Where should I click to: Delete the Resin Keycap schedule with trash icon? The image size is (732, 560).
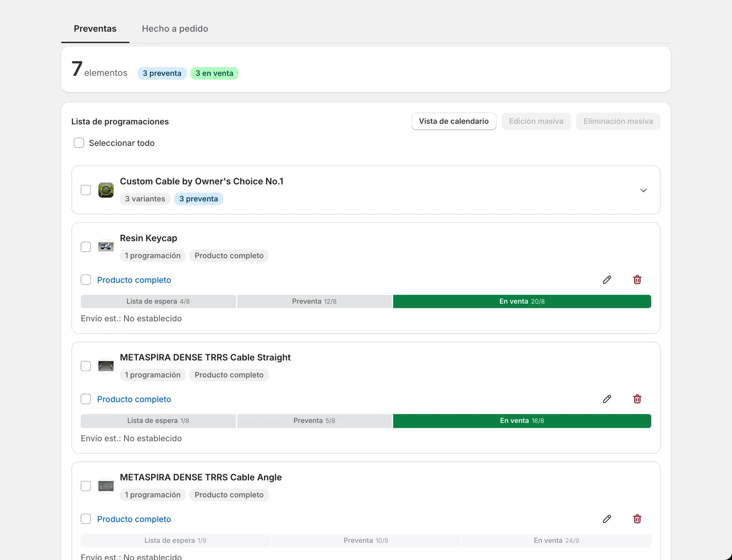click(x=637, y=280)
